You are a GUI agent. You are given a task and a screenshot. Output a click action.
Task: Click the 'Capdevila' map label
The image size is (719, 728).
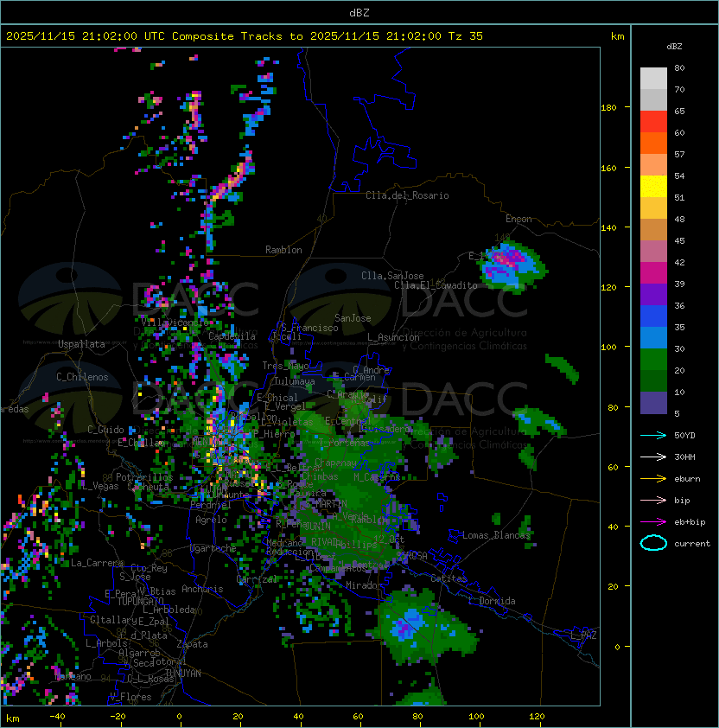click(x=232, y=336)
